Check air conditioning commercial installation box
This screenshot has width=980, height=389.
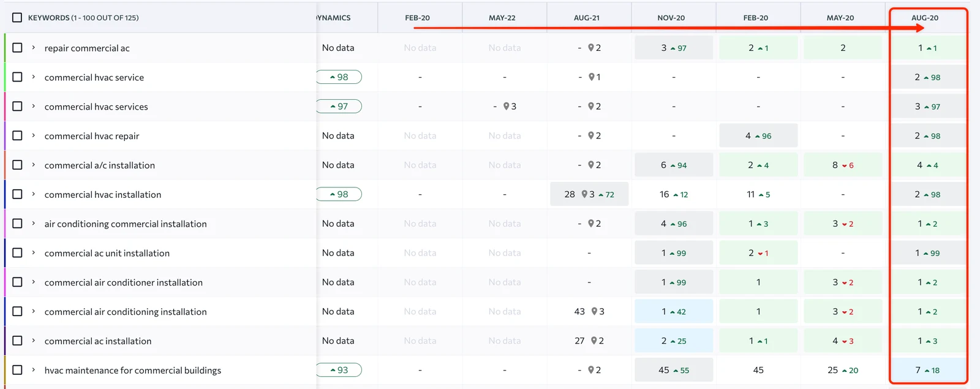click(17, 224)
